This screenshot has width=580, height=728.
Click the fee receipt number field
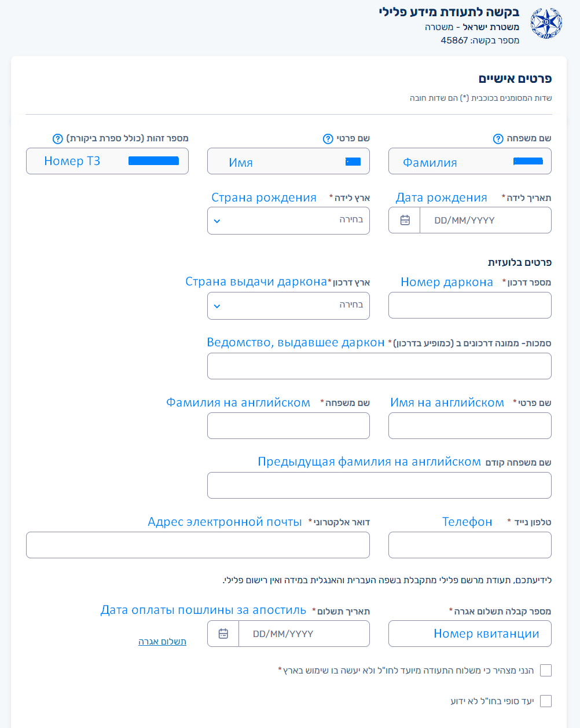469,634
